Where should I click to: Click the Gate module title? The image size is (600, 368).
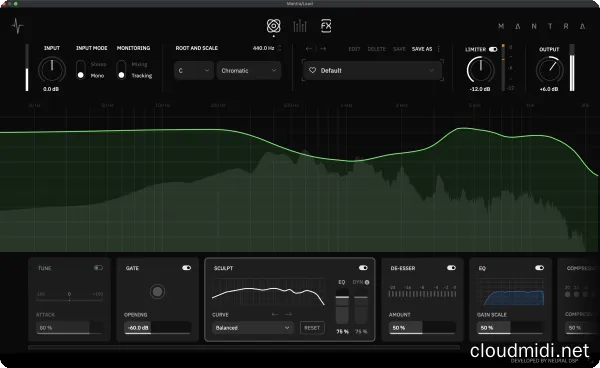point(132,268)
